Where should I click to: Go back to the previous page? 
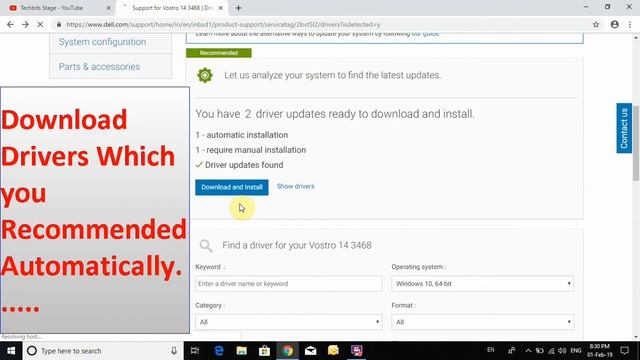[10, 24]
